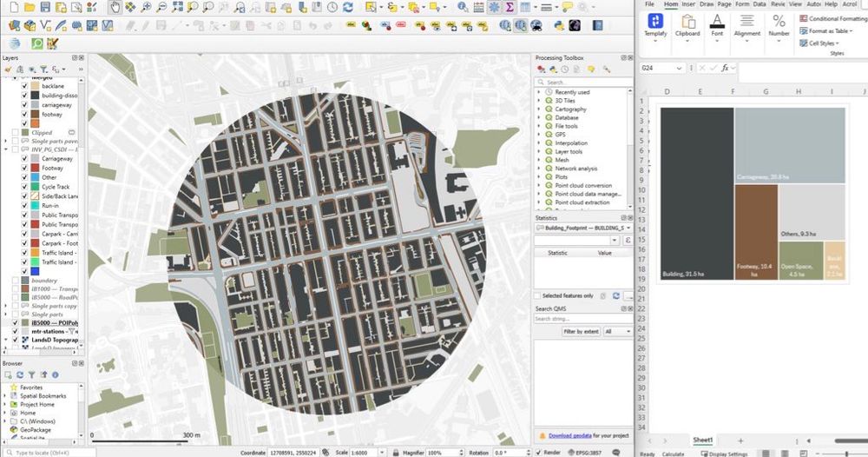Refresh the map canvas
The width and height of the screenshot is (868, 457).
348,7
